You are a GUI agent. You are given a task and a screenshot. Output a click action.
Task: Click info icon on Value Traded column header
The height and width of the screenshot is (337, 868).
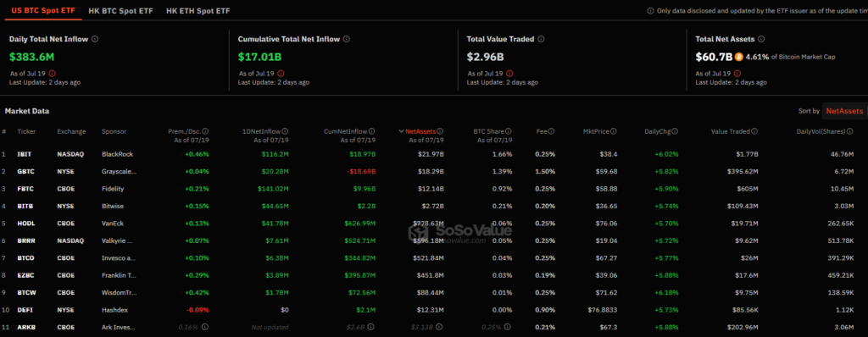click(754, 132)
